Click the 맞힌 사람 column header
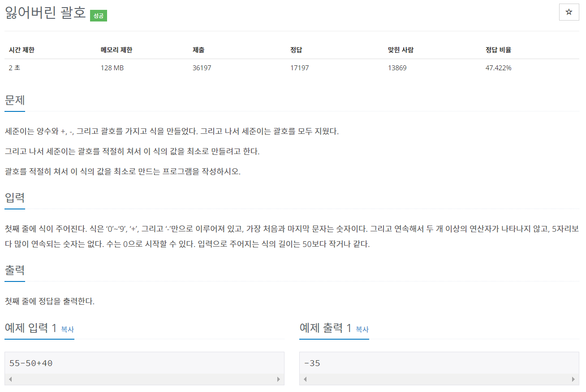The height and width of the screenshot is (392, 586). [x=401, y=50]
